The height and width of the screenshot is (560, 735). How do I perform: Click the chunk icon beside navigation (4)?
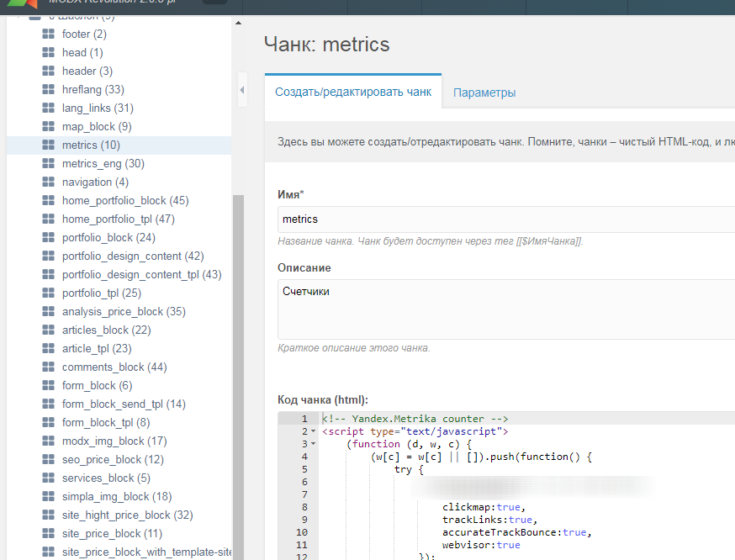48,182
